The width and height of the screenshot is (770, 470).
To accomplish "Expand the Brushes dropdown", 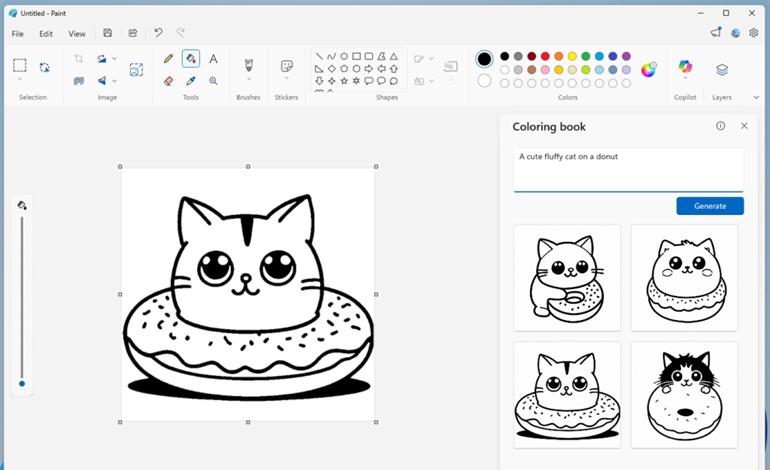I will point(249,80).
